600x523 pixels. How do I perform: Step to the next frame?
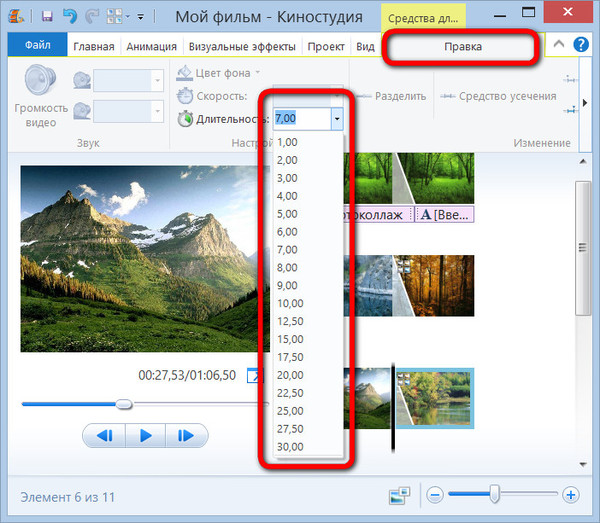[185, 436]
